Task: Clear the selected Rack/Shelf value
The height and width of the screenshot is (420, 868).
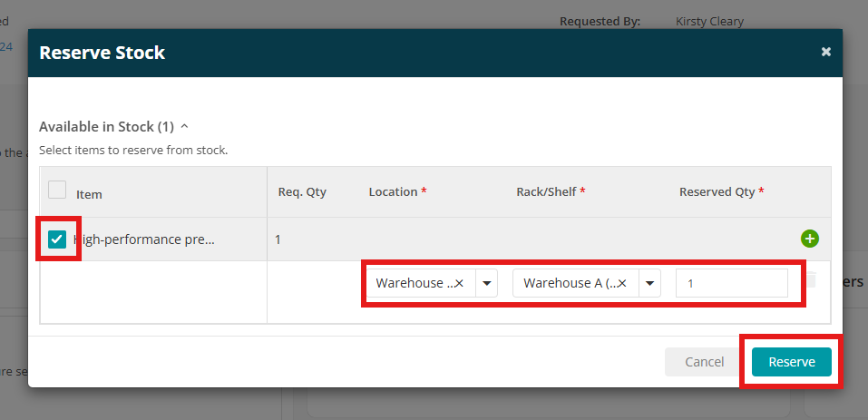Action: [x=622, y=283]
